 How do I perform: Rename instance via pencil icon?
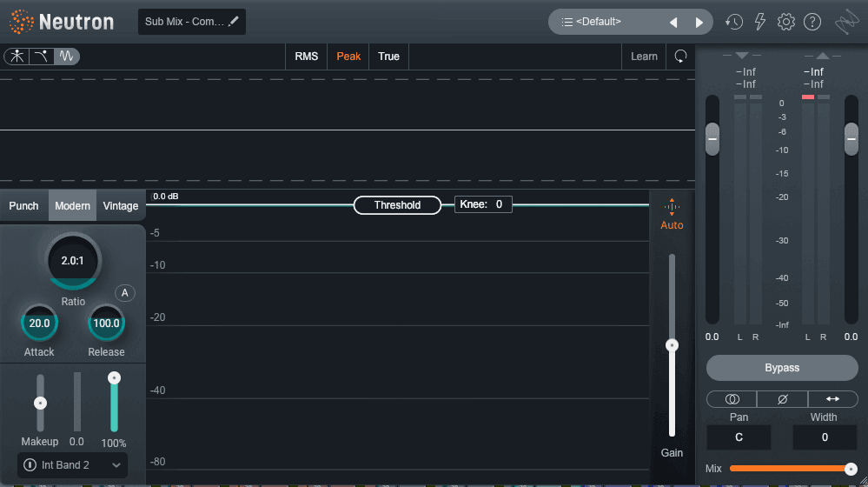[234, 22]
